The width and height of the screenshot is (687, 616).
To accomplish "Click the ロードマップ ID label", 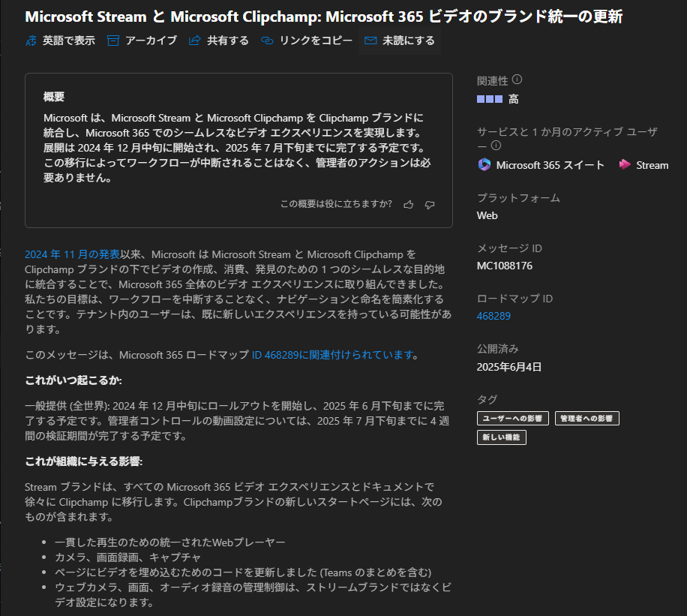I will point(514,299).
